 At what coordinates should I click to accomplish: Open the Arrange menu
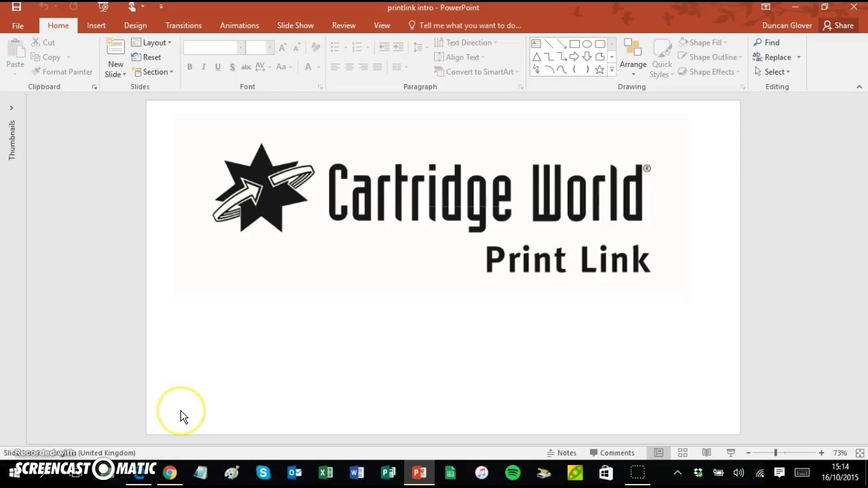coord(633,58)
